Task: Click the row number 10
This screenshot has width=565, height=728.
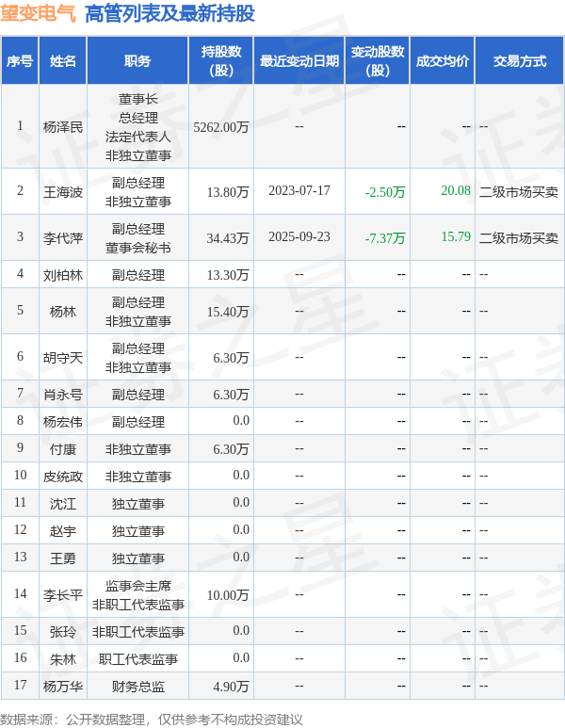Action: 20,475
